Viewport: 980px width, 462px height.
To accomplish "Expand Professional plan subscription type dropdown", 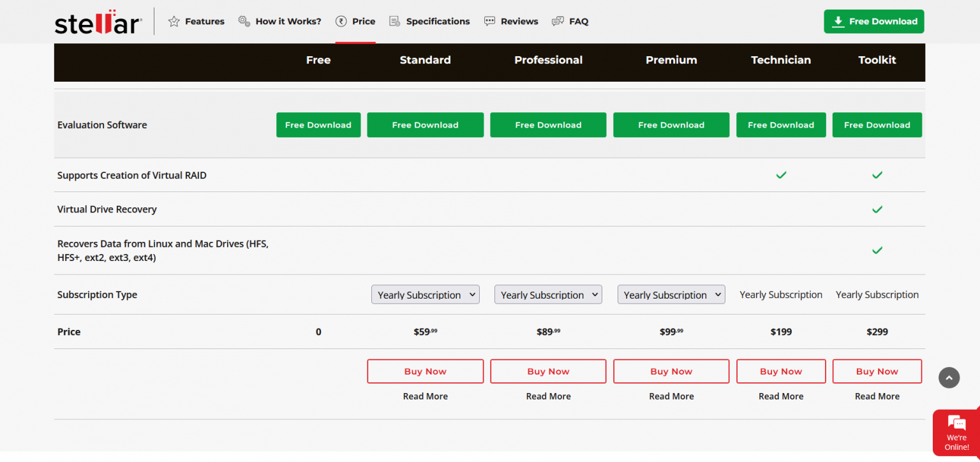I will tap(548, 295).
